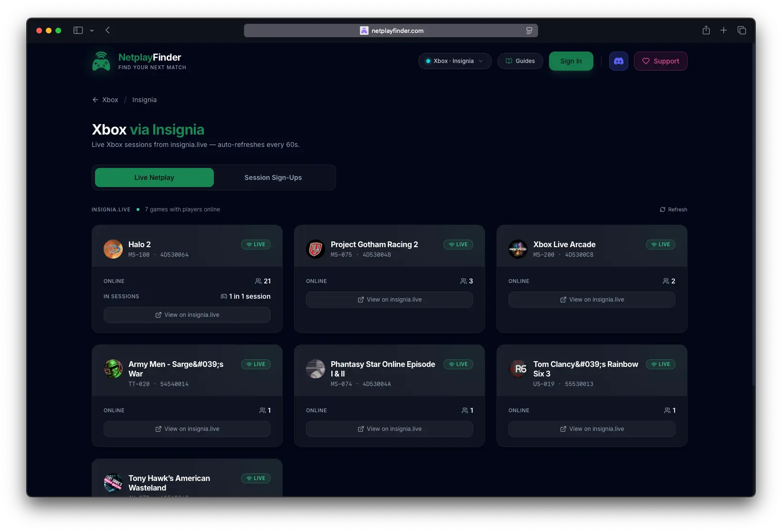The height and width of the screenshot is (532, 782).
Task: View Xbox Live Arcade on insignia.live
Action: pos(592,300)
